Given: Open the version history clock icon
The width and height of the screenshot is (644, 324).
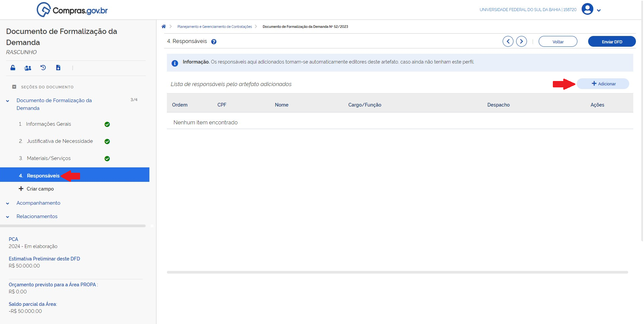Looking at the screenshot, I should tap(43, 68).
